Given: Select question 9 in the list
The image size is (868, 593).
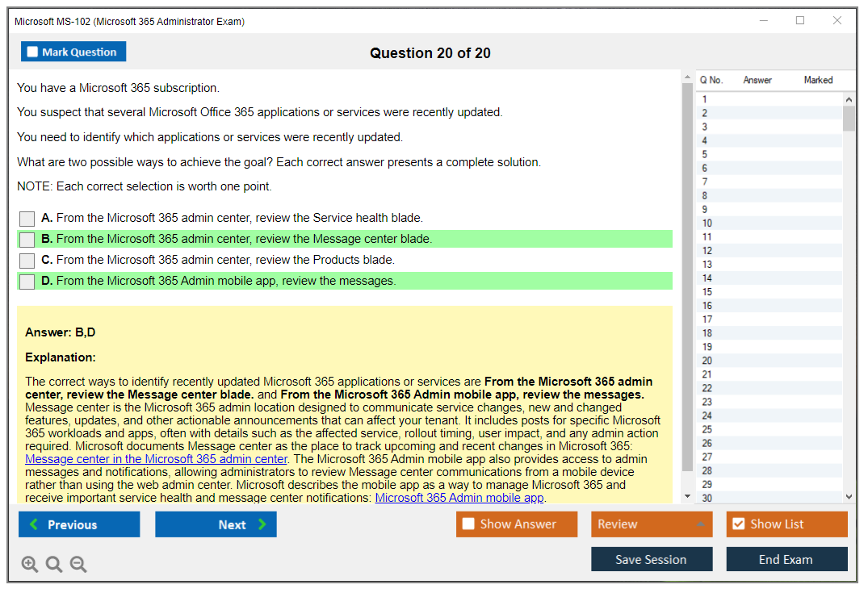Looking at the screenshot, I should click(769, 210).
